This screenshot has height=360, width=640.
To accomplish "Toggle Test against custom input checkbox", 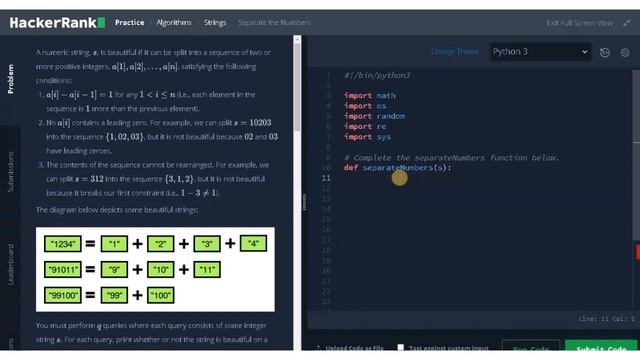I will click(x=400, y=348).
